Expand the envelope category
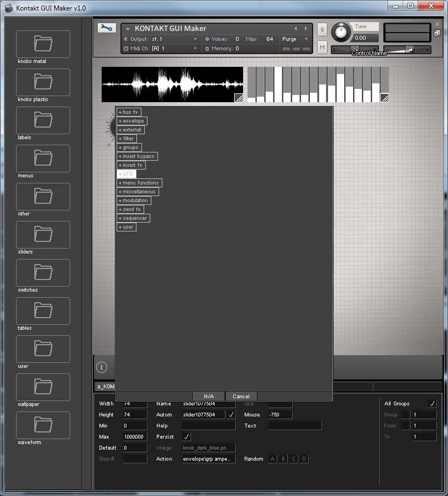Screen dimensions: 448x496 pyautogui.click(x=120, y=121)
